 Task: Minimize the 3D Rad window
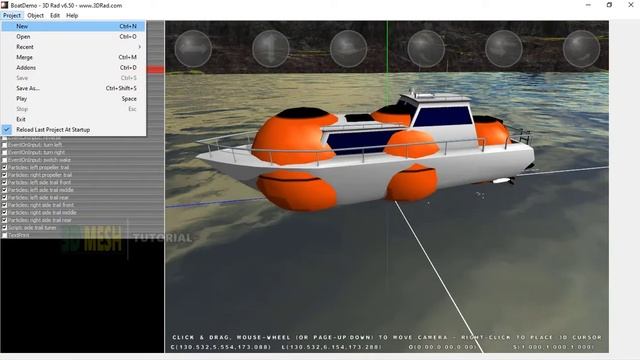[588, 5]
